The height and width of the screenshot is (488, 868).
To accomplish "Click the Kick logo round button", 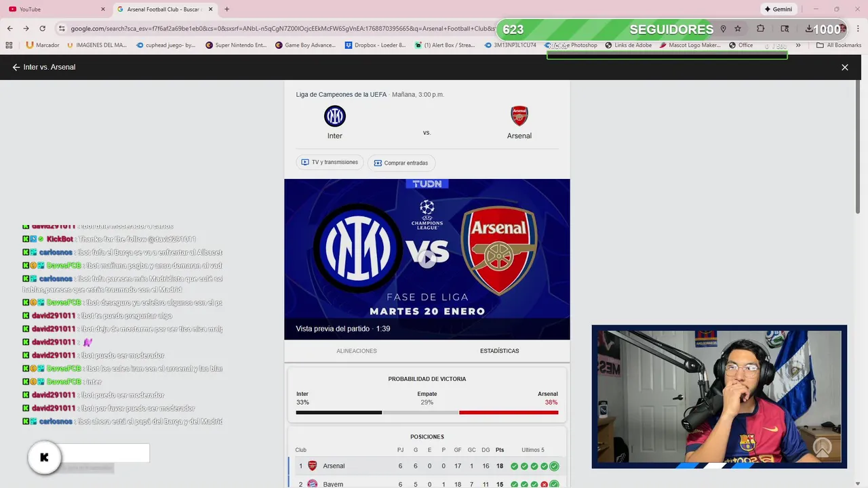I will click(x=45, y=457).
